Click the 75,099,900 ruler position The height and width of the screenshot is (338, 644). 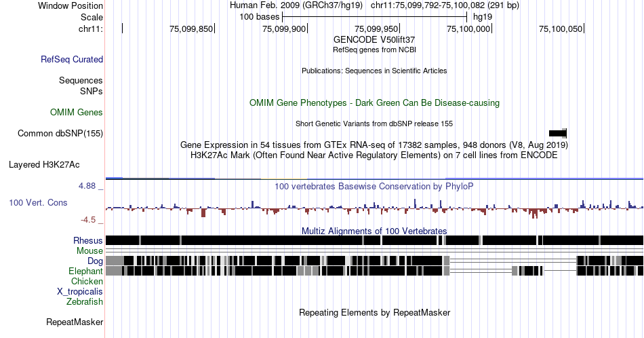coord(284,29)
